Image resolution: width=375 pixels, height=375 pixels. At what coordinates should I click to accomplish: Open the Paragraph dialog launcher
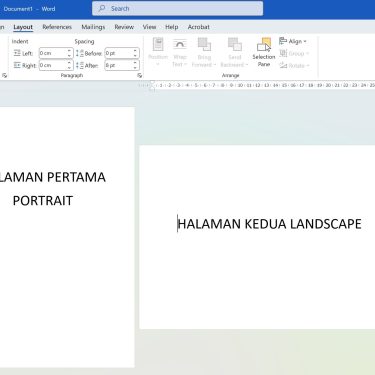[139, 76]
